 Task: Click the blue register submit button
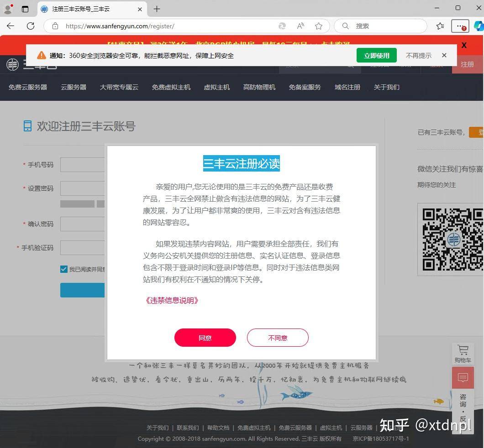(82, 290)
